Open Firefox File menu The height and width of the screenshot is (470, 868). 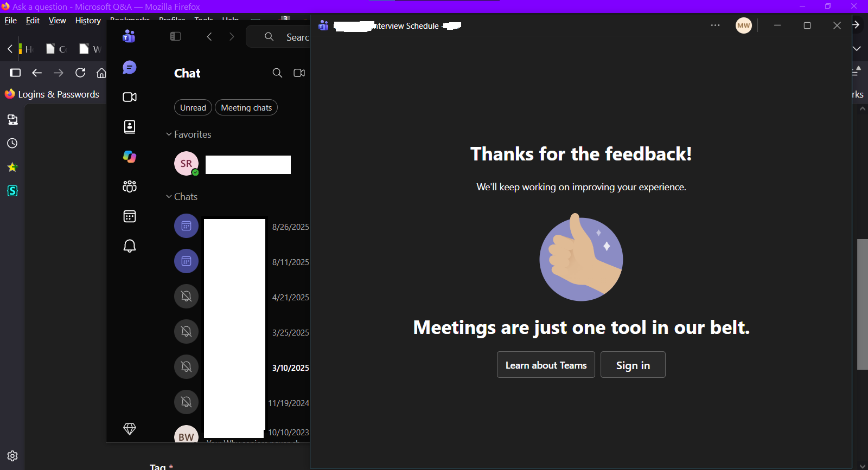coord(11,21)
